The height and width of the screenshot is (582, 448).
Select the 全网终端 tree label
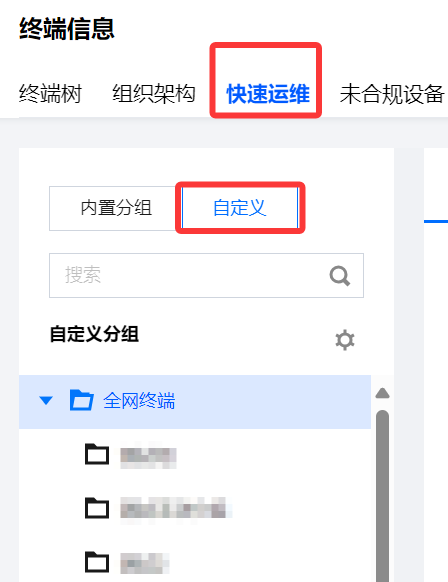coord(139,401)
